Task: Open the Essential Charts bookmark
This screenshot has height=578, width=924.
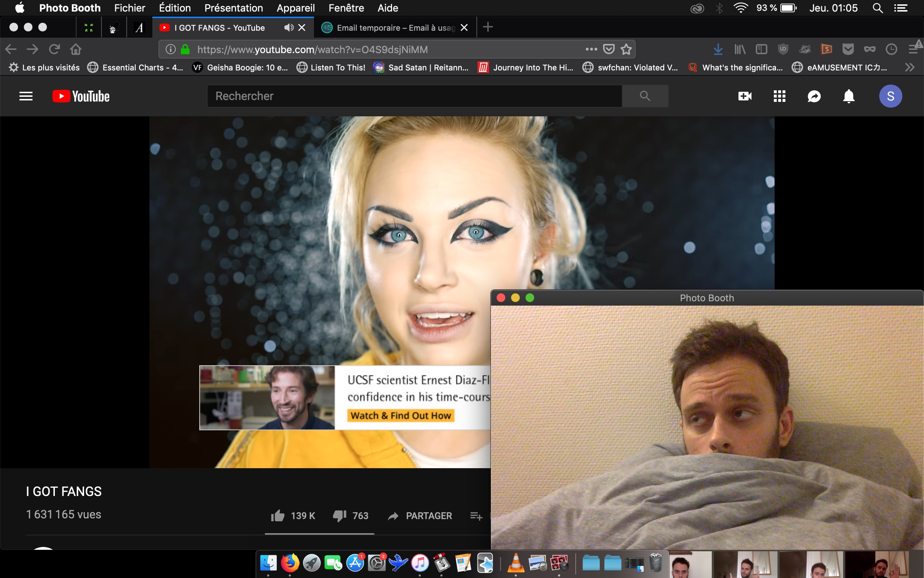Action: (x=135, y=67)
